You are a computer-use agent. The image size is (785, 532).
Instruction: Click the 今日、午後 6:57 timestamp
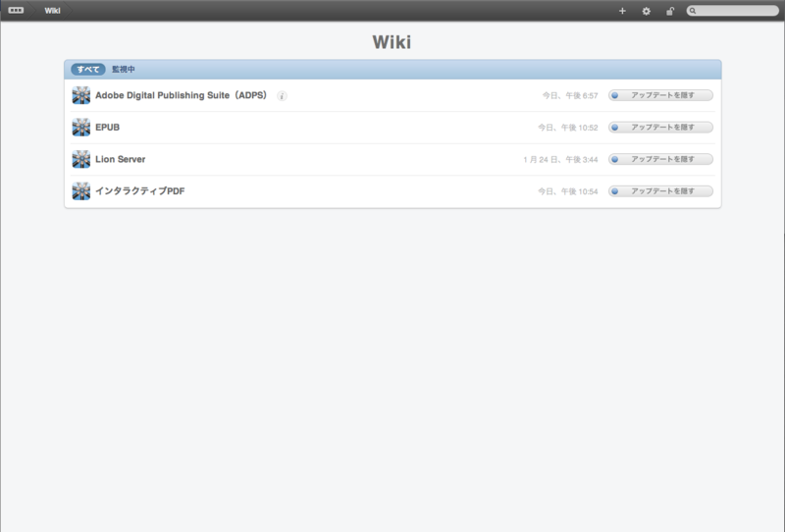click(570, 95)
